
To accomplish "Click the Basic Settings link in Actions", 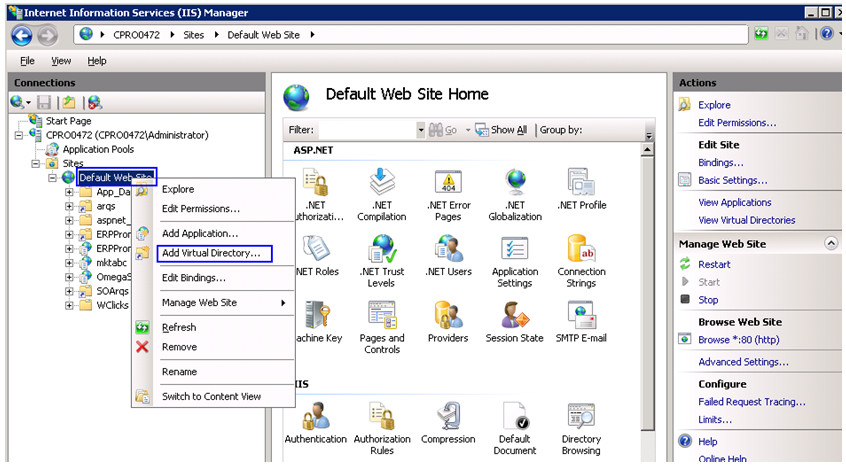I will [x=732, y=180].
